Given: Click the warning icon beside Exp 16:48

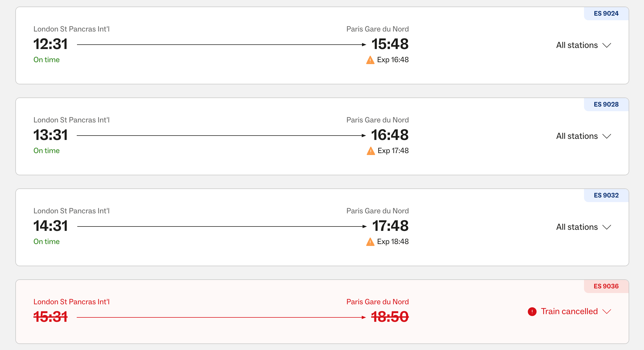Looking at the screenshot, I should click(x=370, y=60).
